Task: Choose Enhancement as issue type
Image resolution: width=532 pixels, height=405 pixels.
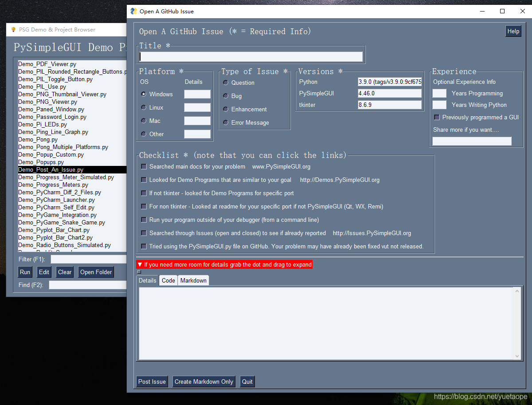Action: tap(226, 109)
